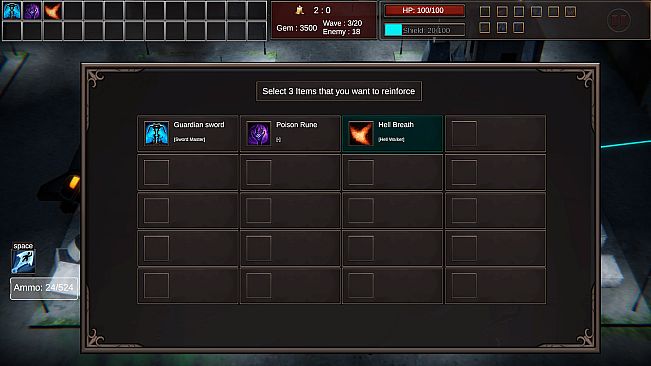Click the trophy icon beside the score
Image resolution: width=651 pixels, height=366 pixels.
tap(299, 10)
